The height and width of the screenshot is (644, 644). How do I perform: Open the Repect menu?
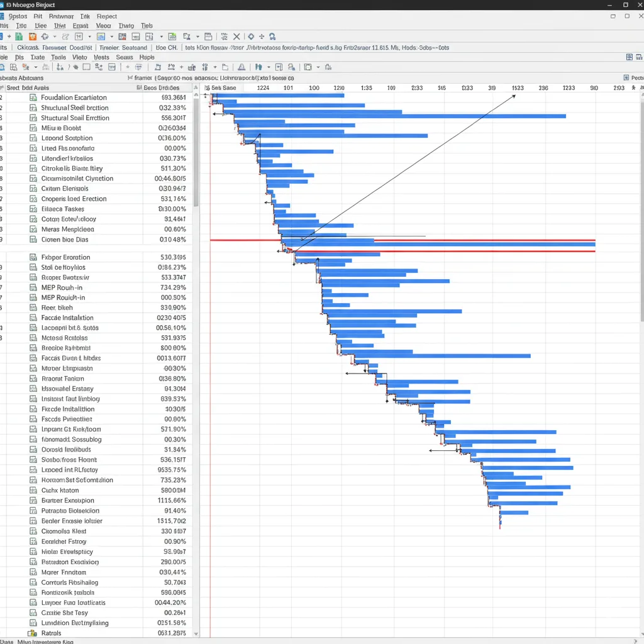click(x=106, y=16)
